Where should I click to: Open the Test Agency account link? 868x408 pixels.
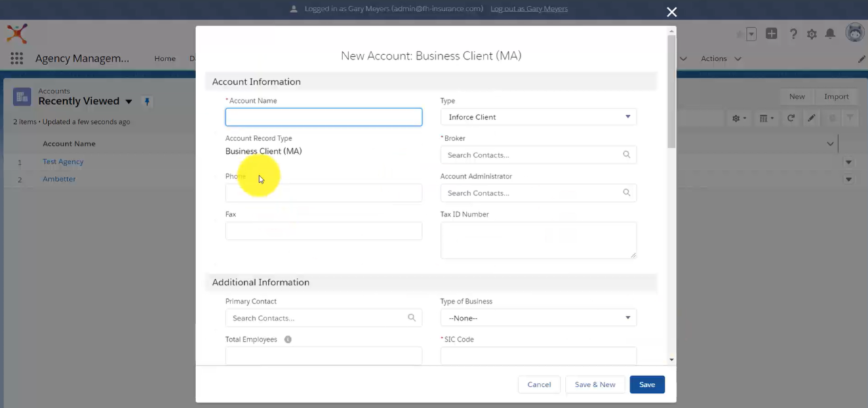(62, 161)
